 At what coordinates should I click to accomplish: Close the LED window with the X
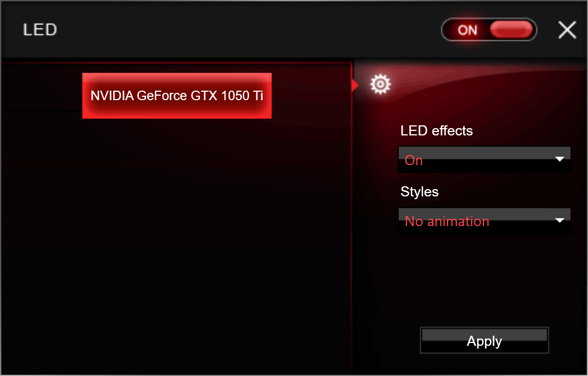tap(567, 30)
